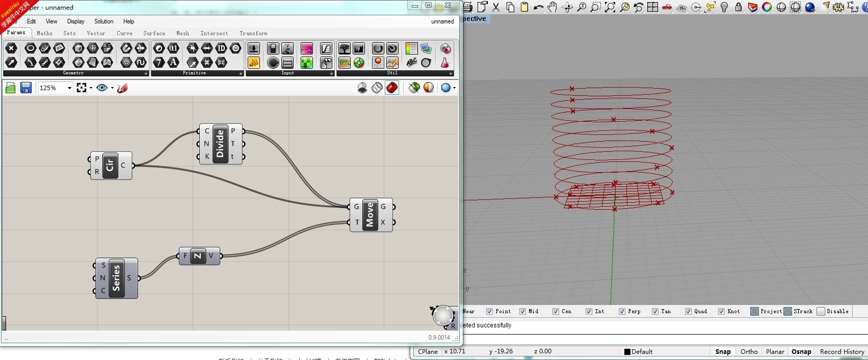Toggle the Mid osnap checkbox

(x=523, y=312)
